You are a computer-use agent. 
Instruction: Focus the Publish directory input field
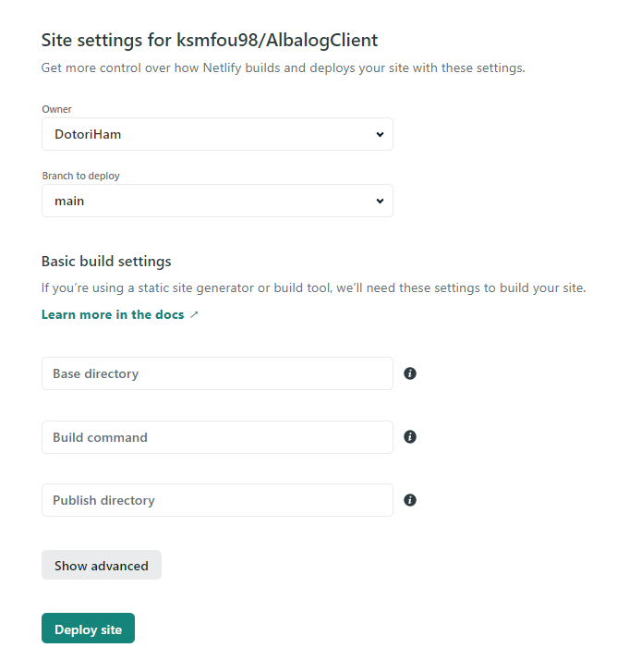[217, 500]
